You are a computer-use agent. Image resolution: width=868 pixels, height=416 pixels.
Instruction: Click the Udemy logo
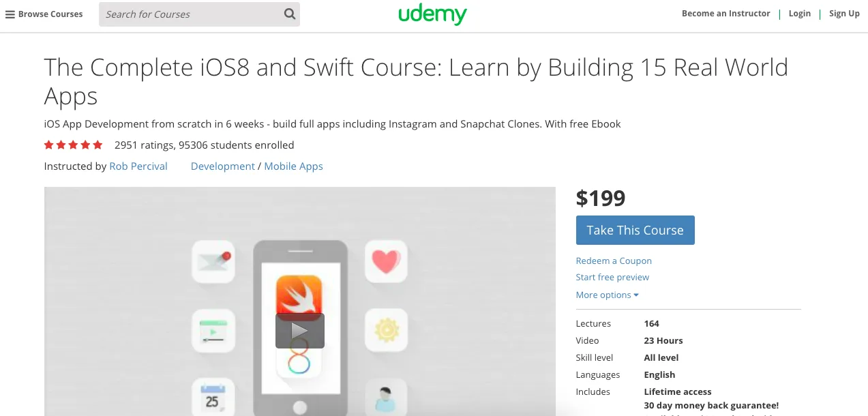point(433,14)
